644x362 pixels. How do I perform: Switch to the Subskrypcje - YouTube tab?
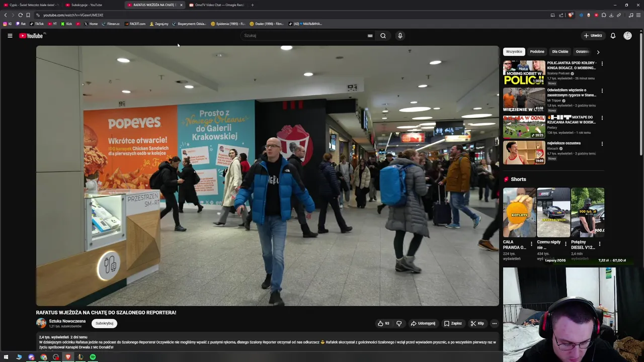pyautogui.click(x=92, y=5)
